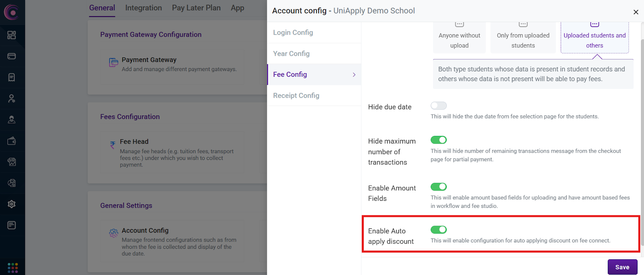Expand the Fee Config chevron arrow
This screenshot has height=275, width=644.
pos(354,75)
